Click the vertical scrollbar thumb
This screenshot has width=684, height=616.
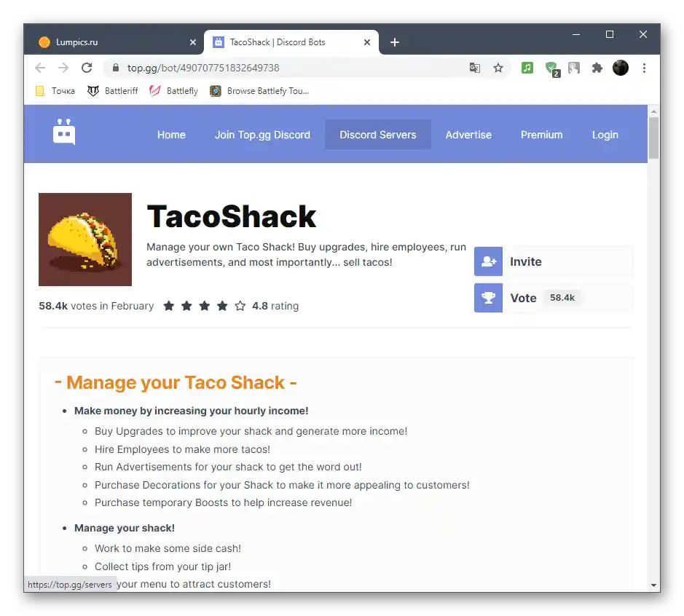point(653,138)
